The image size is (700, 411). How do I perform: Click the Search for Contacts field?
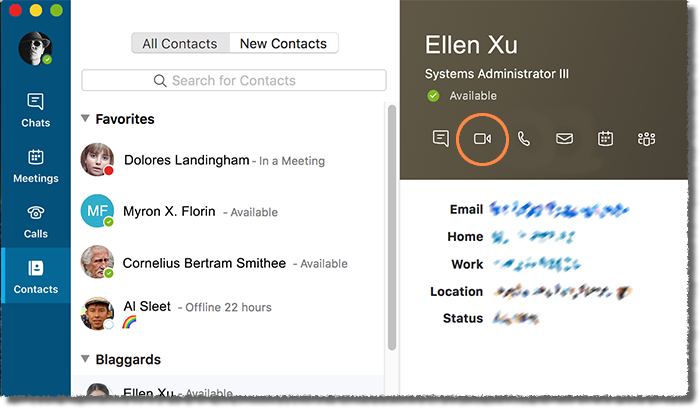pos(234,80)
